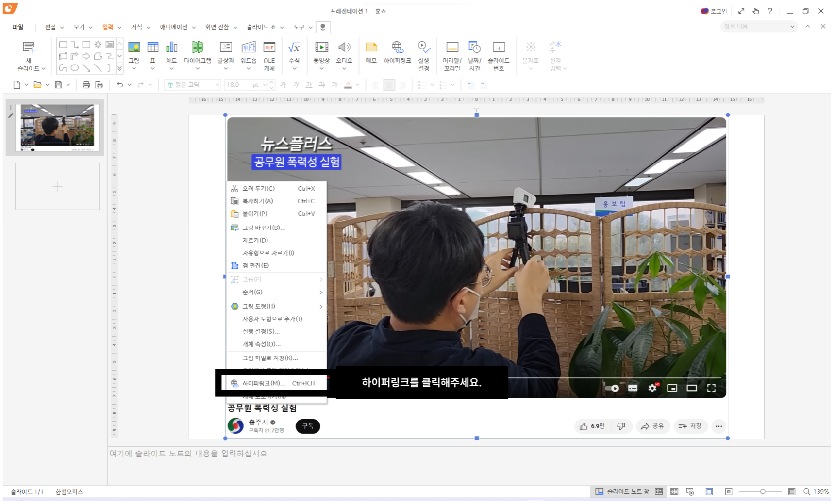Viewport: 835px width, 504px height.
Task: Open the 차트 chart dropdown arrow
Action: coord(171,69)
